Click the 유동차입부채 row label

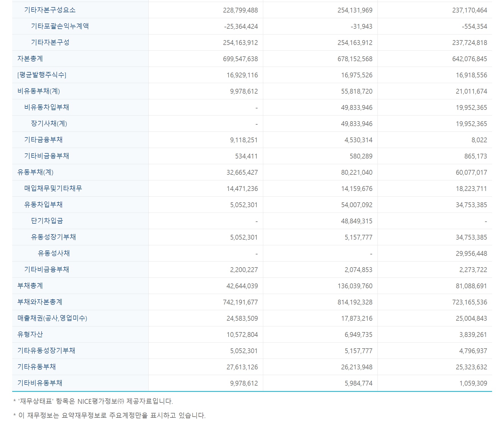point(43,205)
